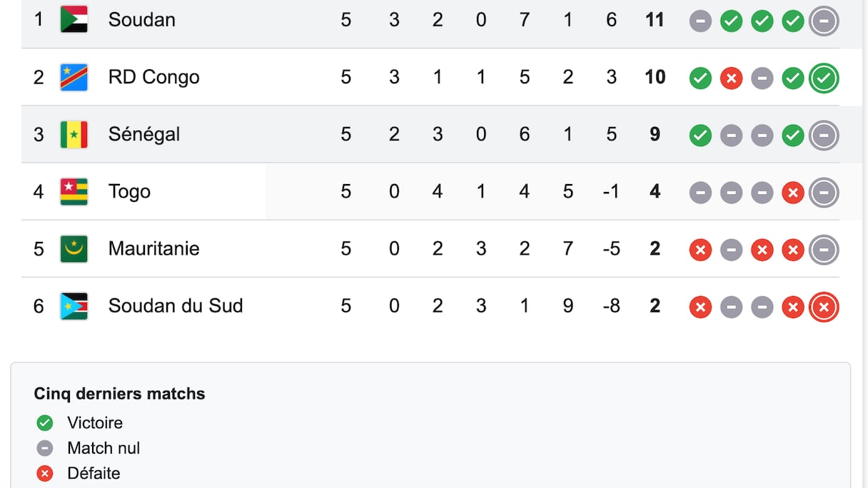Open the Sénégal team link

point(143,134)
